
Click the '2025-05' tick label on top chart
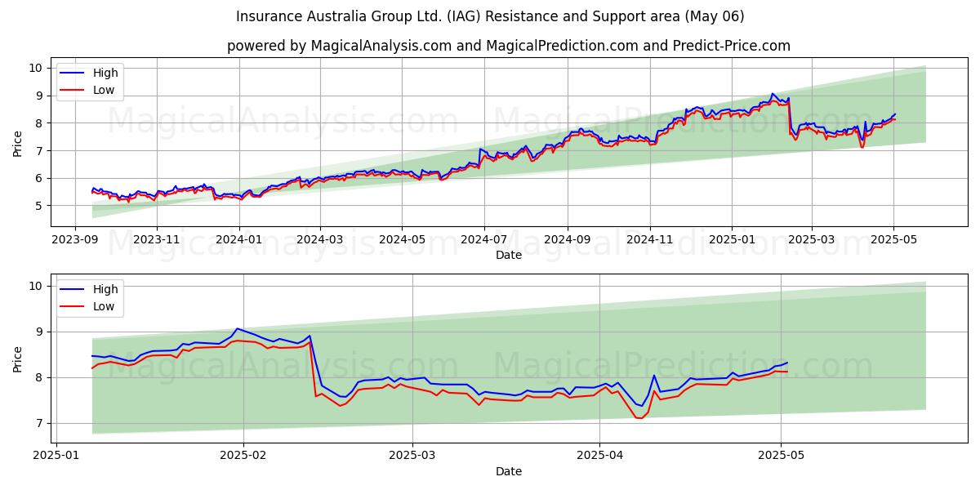893,240
